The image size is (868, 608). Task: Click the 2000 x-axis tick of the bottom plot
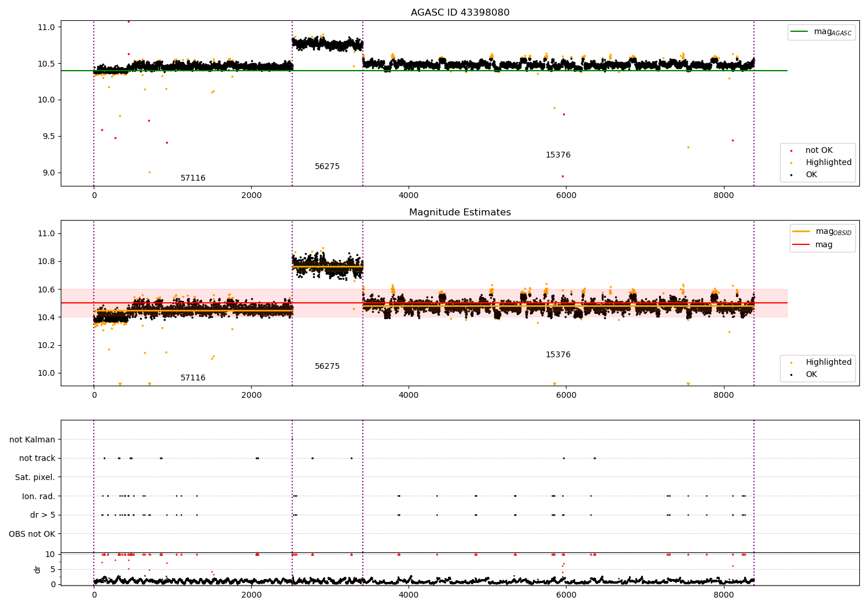coord(251,595)
